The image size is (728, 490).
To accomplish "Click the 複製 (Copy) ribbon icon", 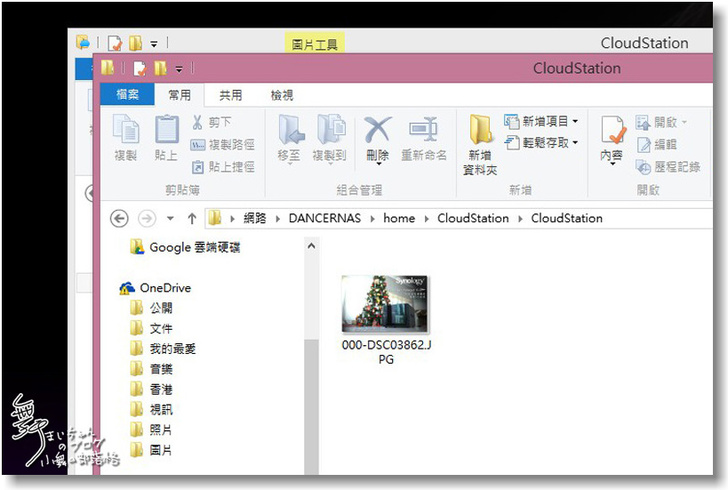I will coord(126,138).
